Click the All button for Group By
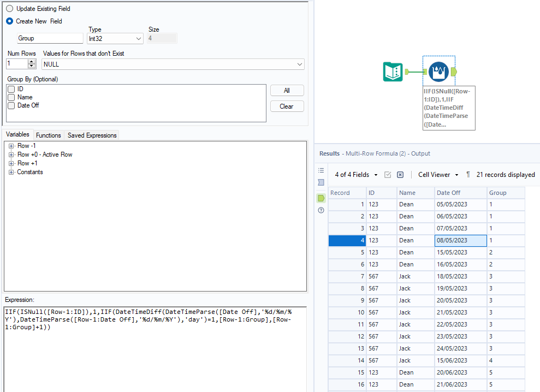The width and height of the screenshot is (540, 392). pos(287,91)
